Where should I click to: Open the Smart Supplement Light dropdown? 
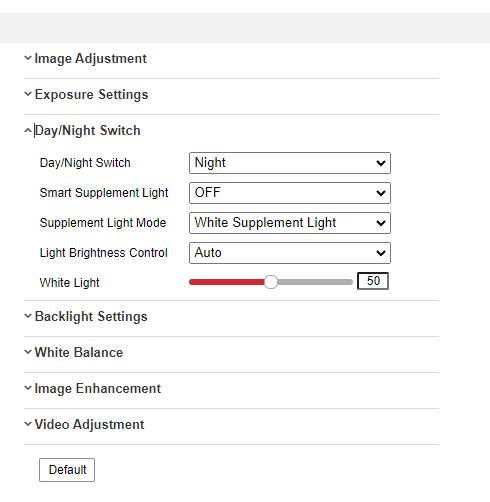[290, 193]
